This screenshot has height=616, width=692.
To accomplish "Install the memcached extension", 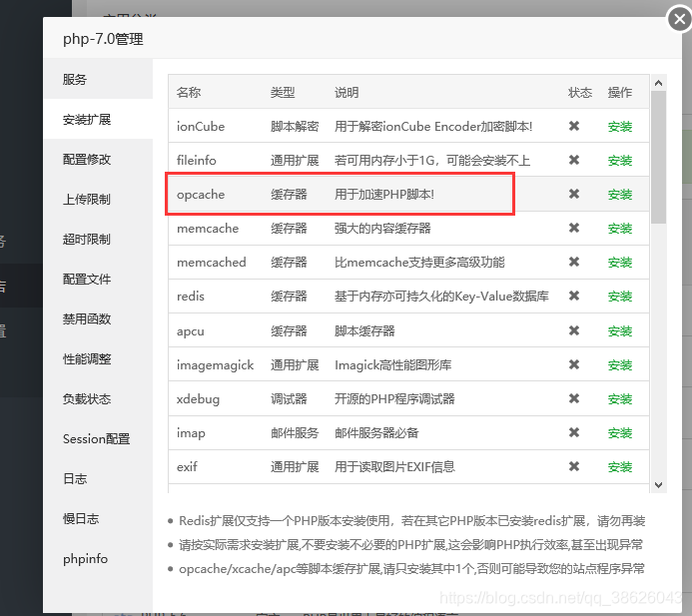I will tap(620, 263).
